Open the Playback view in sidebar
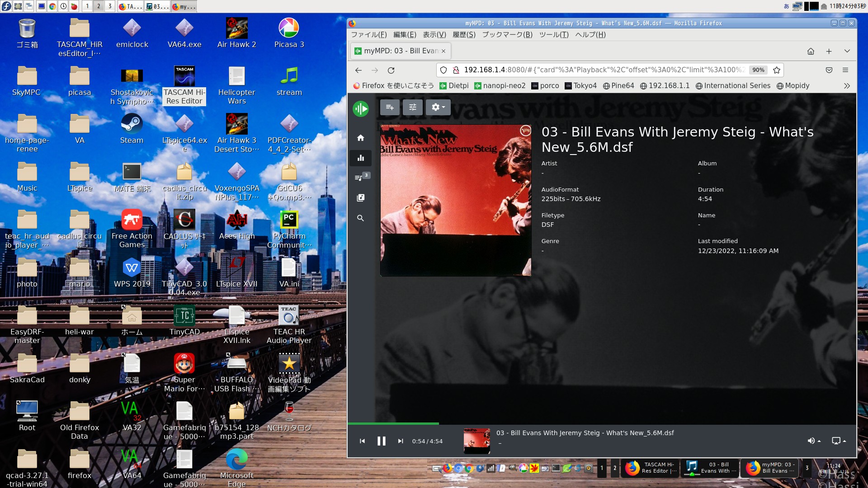The image size is (868, 488). point(360,158)
